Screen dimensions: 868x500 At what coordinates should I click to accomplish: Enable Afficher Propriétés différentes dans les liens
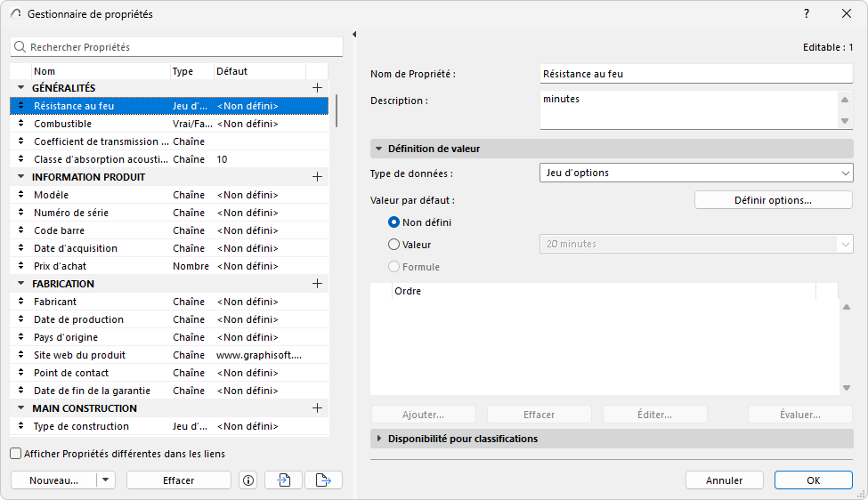[16, 454]
